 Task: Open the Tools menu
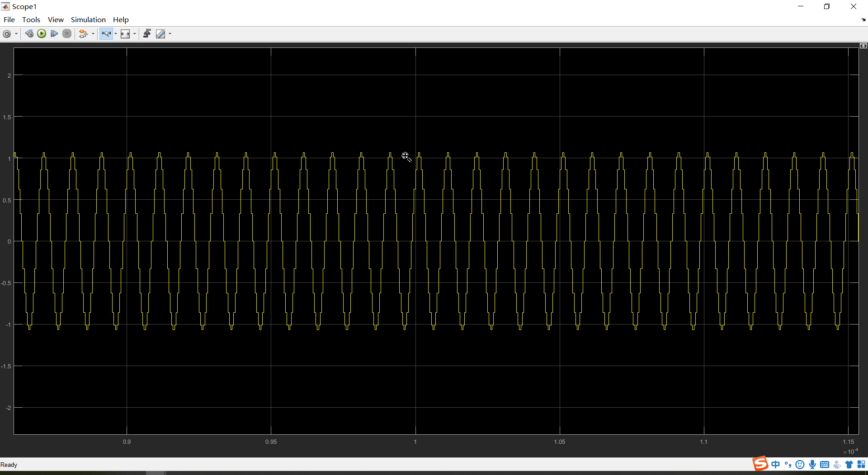pos(31,19)
